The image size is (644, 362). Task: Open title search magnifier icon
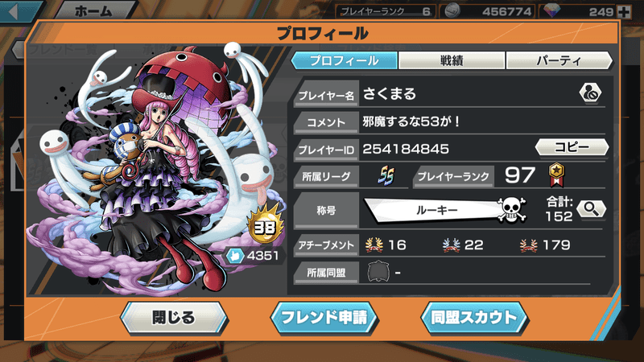[x=591, y=209]
